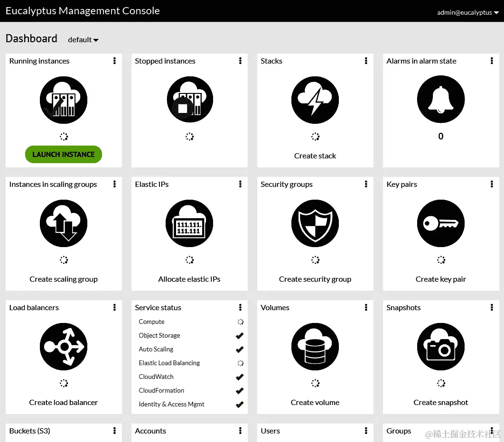The height and width of the screenshot is (442, 504).
Task: Click the Alarms bell icon
Action: click(x=441, y=99)
